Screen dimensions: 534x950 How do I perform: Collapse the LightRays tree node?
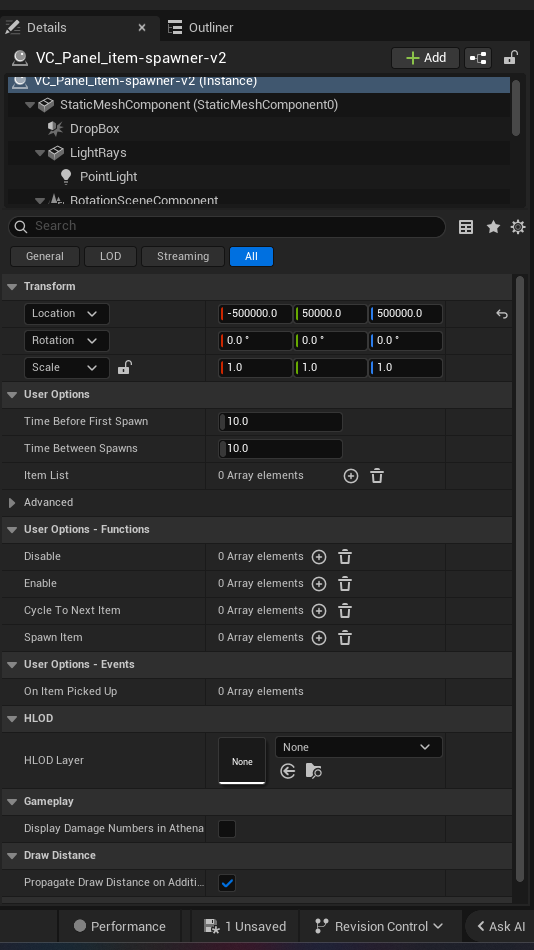(39, 153)
